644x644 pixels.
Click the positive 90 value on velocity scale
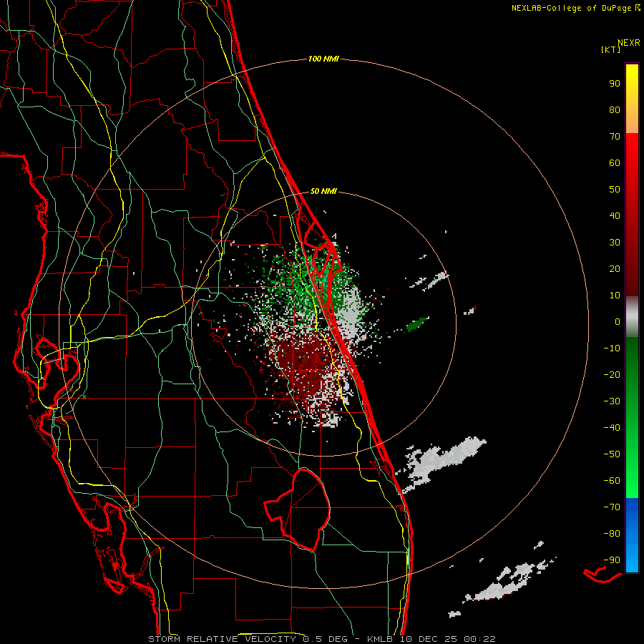[615, 84]
